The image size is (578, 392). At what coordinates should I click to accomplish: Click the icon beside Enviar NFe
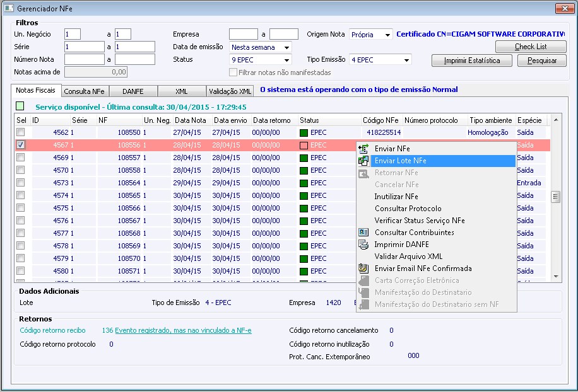coord(363,149)
